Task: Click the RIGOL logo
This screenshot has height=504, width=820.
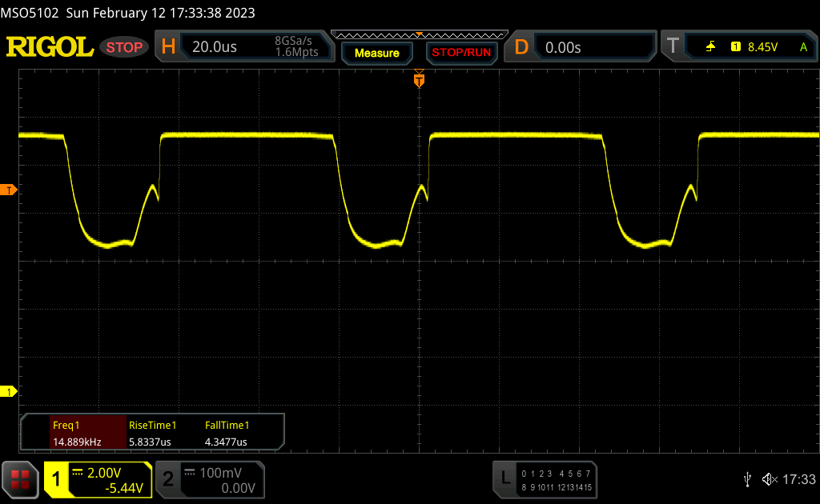Action: coord(50,47)
